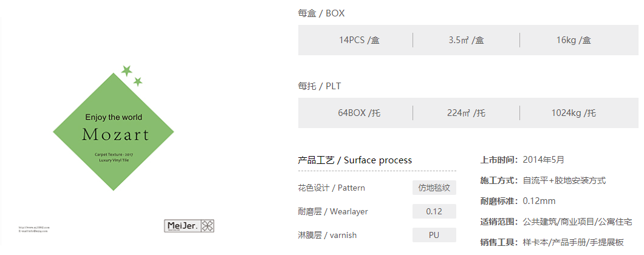This screenshot has width=644, height=255.
Task: Click the 每托 / PLT section heading
Action: 319,86
